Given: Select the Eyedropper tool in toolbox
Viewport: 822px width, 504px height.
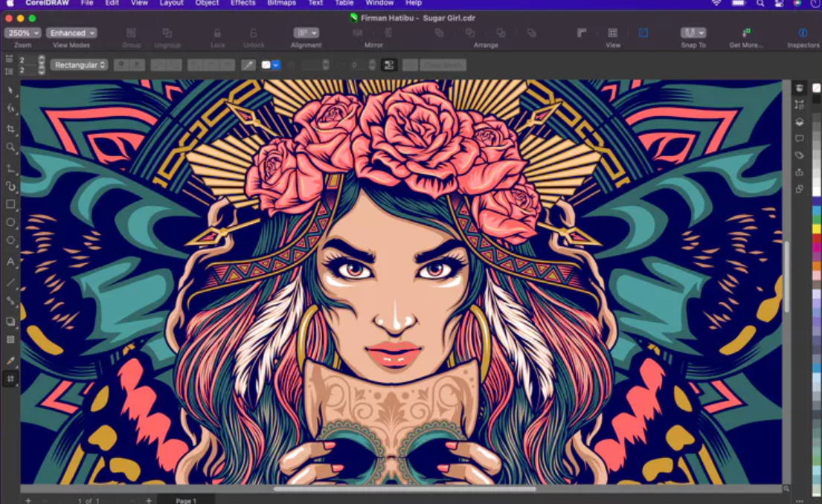Looking at the screenshot, I should tap(10, 361).
